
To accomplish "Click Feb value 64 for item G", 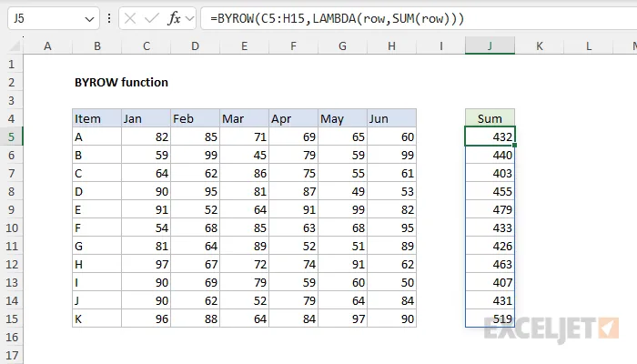I will pyautogui.click(x=196, y=247).
